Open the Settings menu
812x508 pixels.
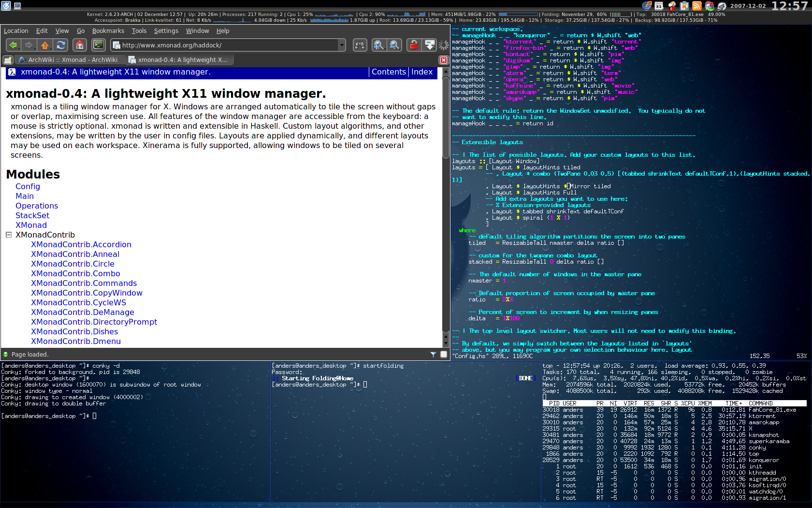tap(166, 30)
